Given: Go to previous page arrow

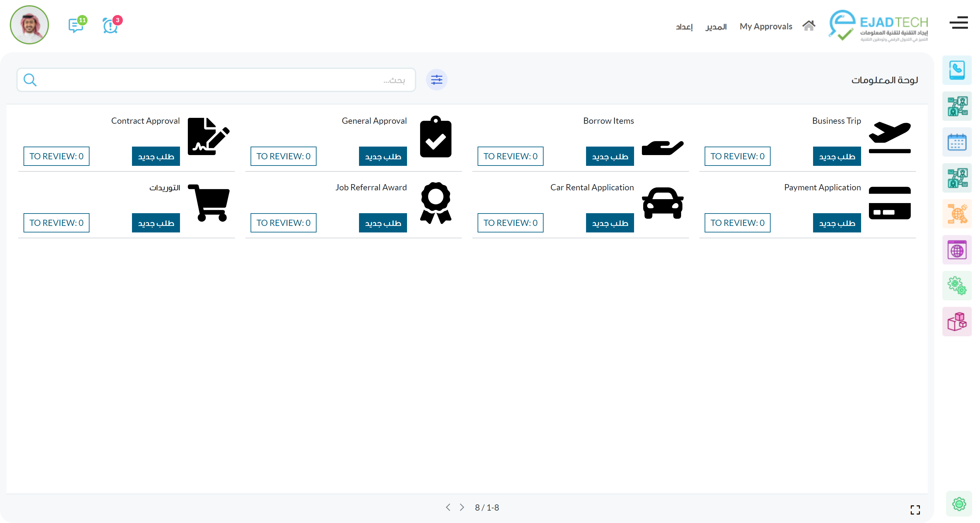Looking at the screenshot, I should (448, 507).
